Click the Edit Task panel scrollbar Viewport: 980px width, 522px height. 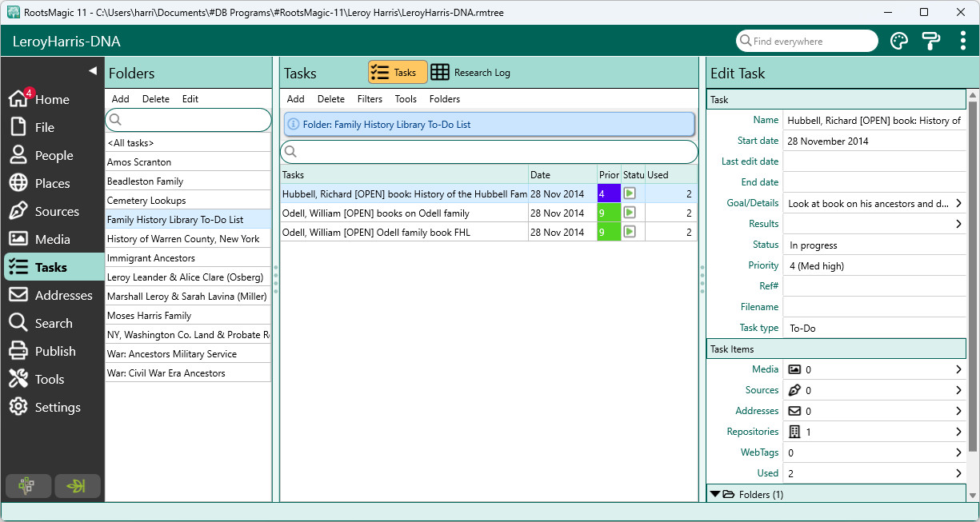pyautogui.click(x=973, y=276)
